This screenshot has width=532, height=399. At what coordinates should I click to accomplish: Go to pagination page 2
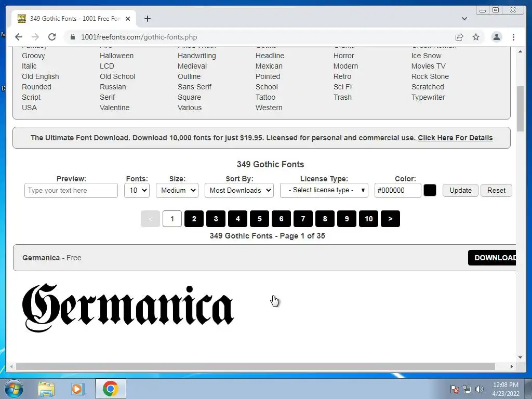tap(194, 219)
